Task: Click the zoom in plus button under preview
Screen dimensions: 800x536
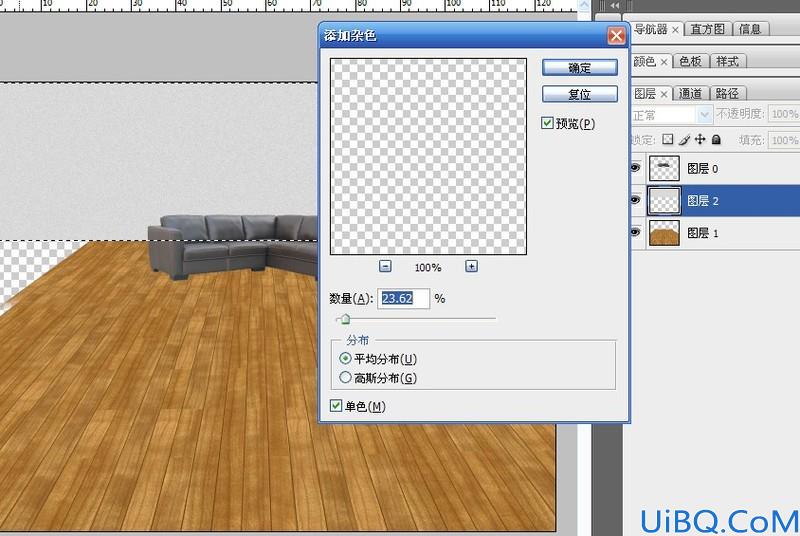Action: pos(471,266)
